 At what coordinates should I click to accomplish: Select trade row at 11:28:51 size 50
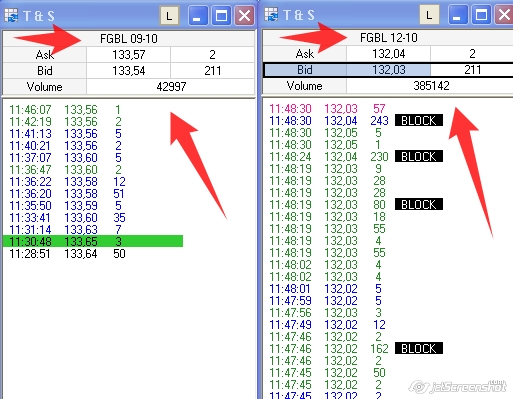click(67, 254)
